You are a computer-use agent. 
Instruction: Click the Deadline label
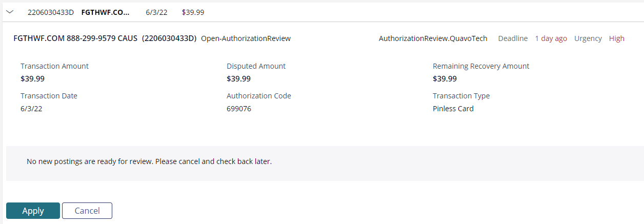click(513, 38)
